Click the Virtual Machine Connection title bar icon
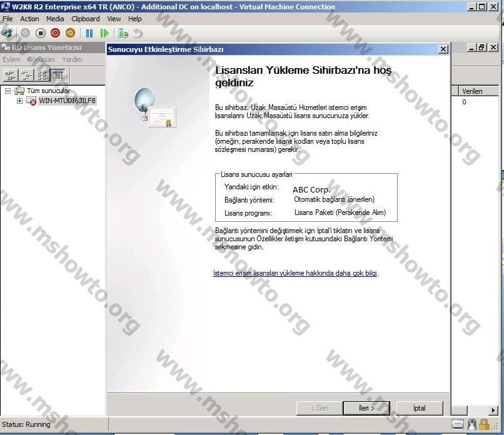 (6, 6)
